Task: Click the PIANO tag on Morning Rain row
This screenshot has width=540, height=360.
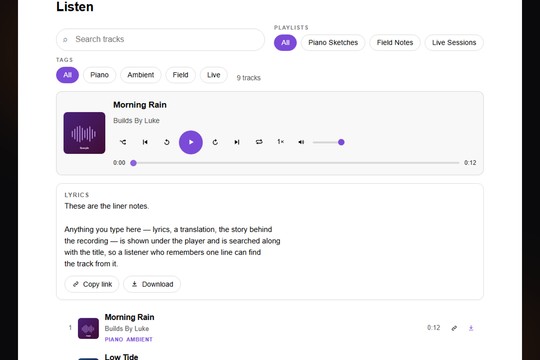Action: click(x=114, y=339)
